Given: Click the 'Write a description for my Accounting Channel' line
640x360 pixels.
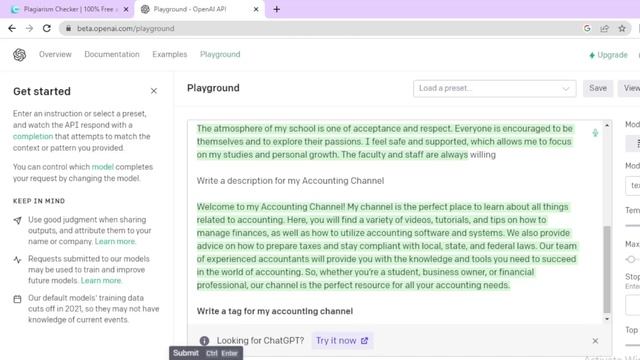Looking at the screenshot, I should (290, 181).
